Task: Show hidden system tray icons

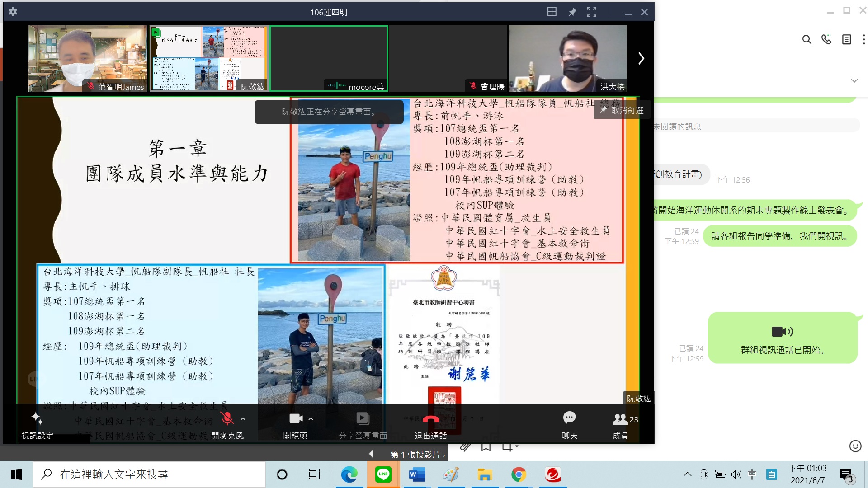Action: [x=687, y=474]
